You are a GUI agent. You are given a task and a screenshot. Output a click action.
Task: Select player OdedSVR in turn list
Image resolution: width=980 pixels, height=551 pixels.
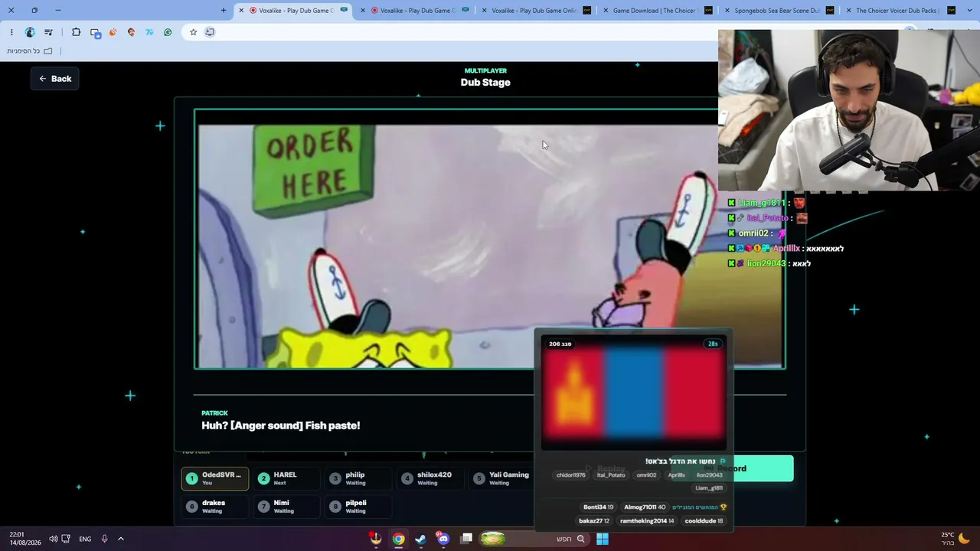[215, 478]
